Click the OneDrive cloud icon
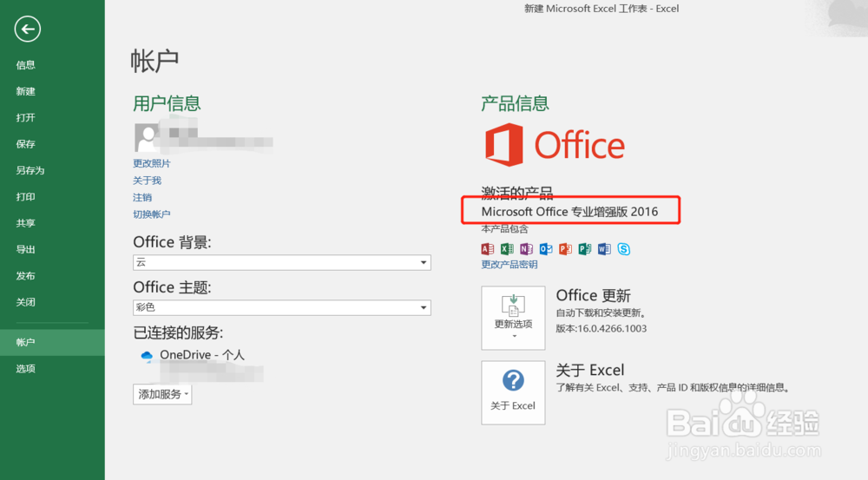This screenshot has width=868, height=480. coord(147,355)
